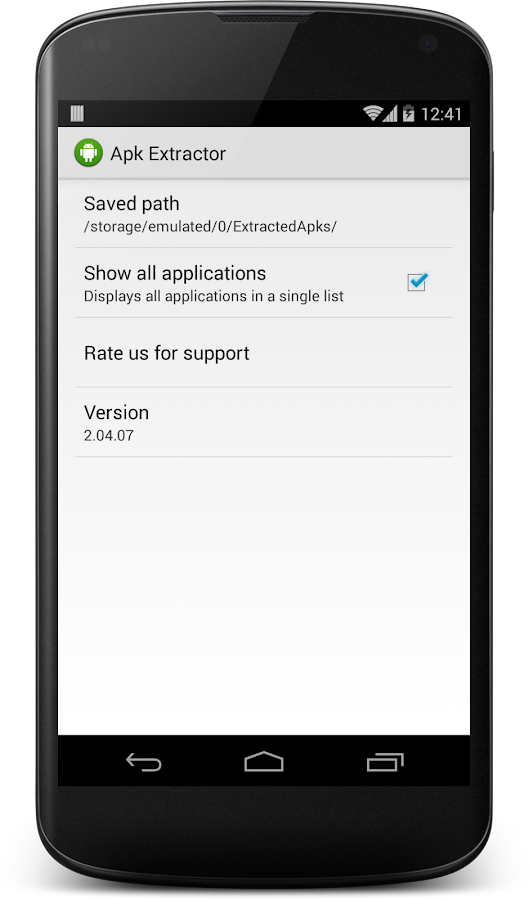This screenshot has height=900, width=529.
Task: Tap the empty area below Version
Action: click(x=264, y=596)
